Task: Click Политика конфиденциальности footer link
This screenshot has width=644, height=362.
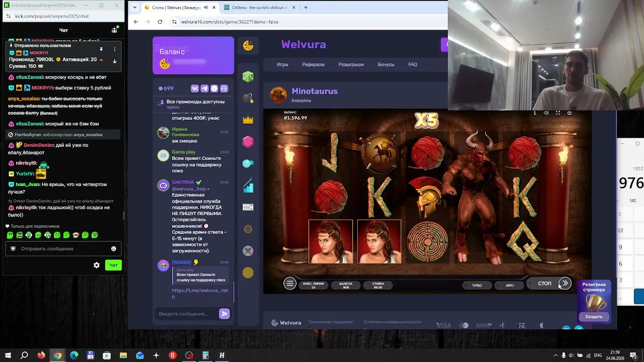Action: [x=392, y=322]
